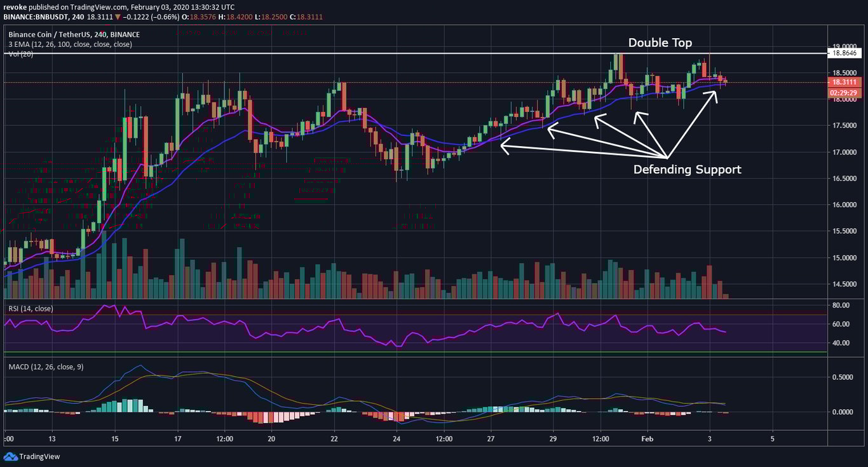Click the TradingView cloud logo
868x467 pixels.
click(11, 456)
